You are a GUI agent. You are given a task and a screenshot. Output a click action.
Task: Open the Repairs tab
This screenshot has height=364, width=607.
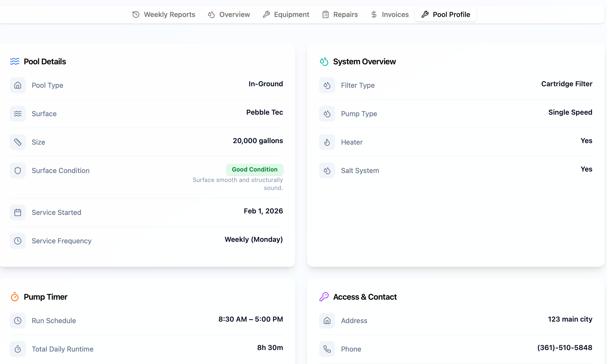tap(340, 14)
